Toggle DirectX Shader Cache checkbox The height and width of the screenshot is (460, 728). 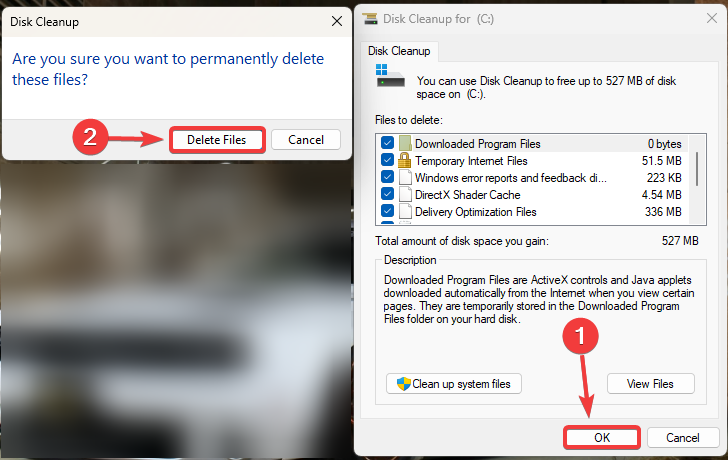click(x=387, y=194)
